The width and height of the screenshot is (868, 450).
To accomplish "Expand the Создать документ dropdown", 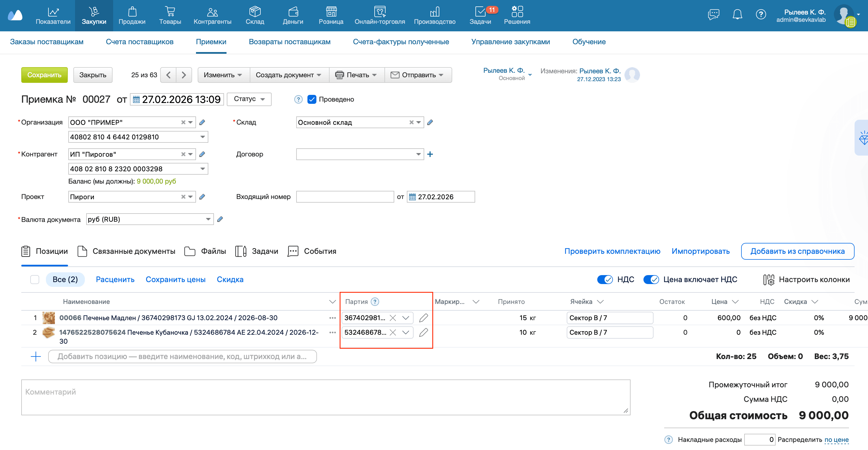I will click(x=288, y=75).
